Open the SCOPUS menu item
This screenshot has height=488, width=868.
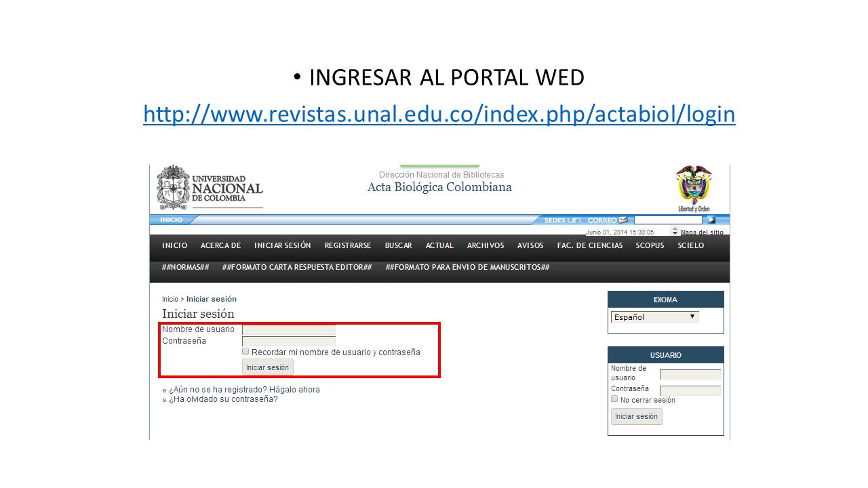(x=650, y=245)
